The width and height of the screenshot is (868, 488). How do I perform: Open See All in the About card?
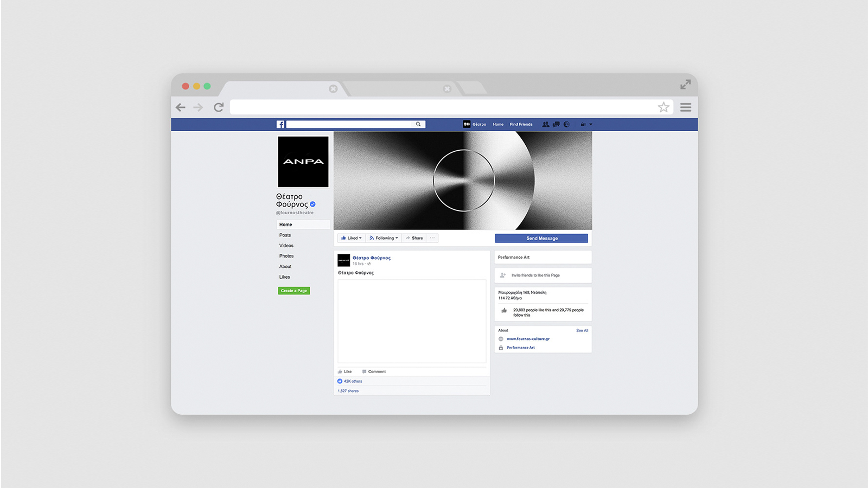click(x=582, y=330)
